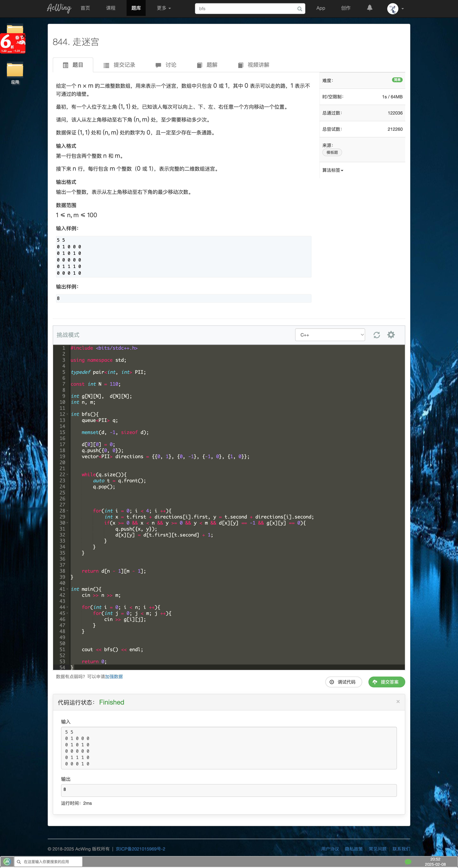The height and width of the screenshot is (868, 458).
Task: Reset code with the refresh icon
Action: (377, 335)
